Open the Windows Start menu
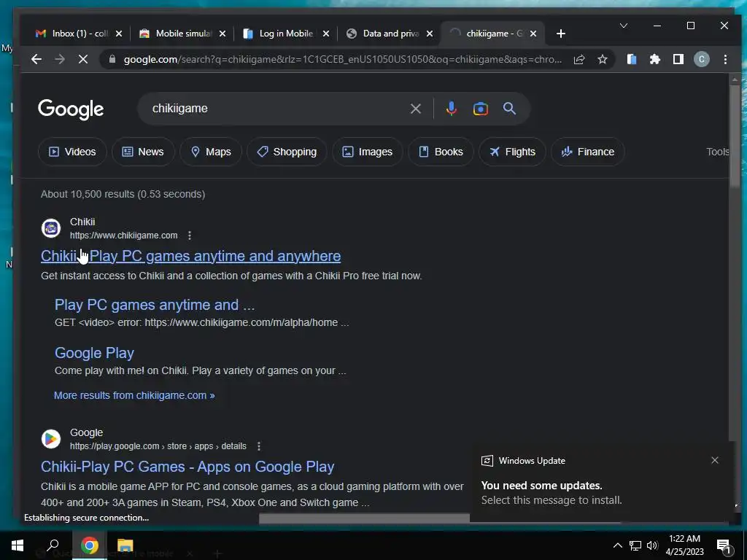 [x=18, y=545]
